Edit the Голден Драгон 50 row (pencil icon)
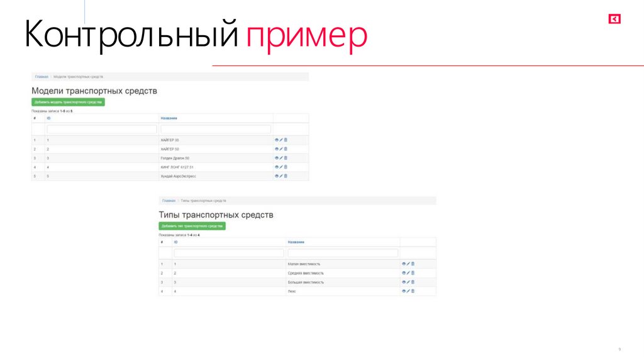Screen dimensions: 644x361 pos(281,158)
